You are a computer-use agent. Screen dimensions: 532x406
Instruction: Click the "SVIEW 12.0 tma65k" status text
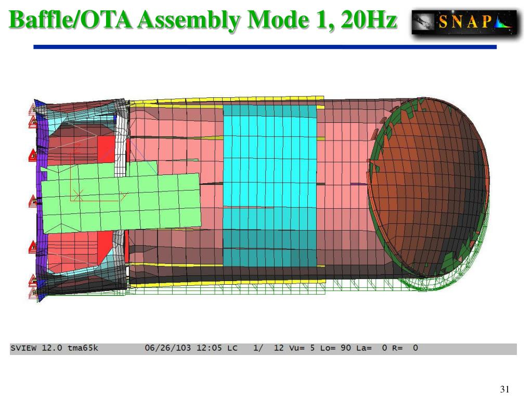click(54, 348)
